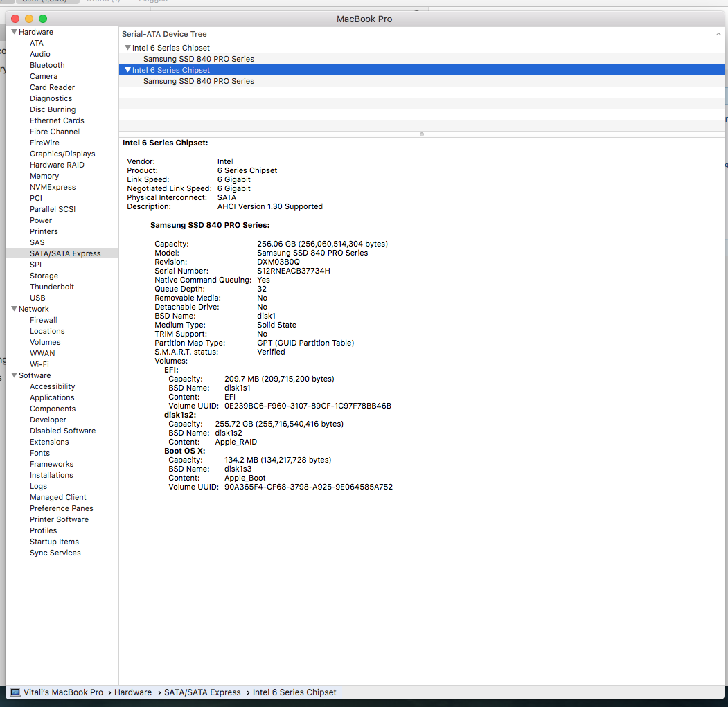Show Printer Software information
728x707 pixels.
[x=59, y=519]
